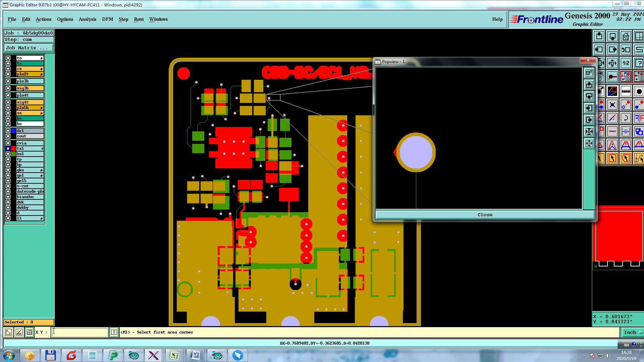Select the measure ruler tool
The height and width of the screenshot is (362, 644).
click(626, 91)
